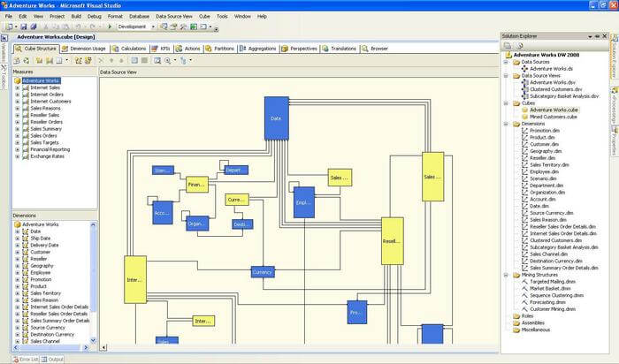The image size is (619, 364).
Task: Auto-hide the Solution Explorer with the pin
Action: point(598,36)
